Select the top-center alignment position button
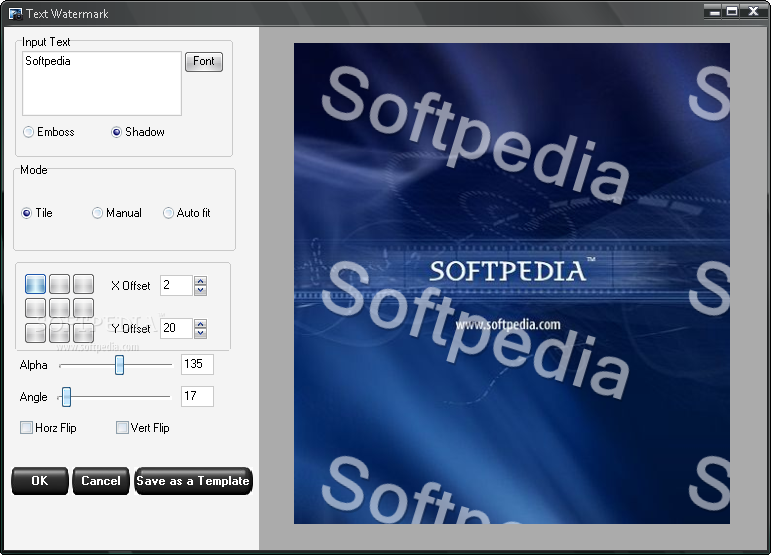 click(59, 284)
